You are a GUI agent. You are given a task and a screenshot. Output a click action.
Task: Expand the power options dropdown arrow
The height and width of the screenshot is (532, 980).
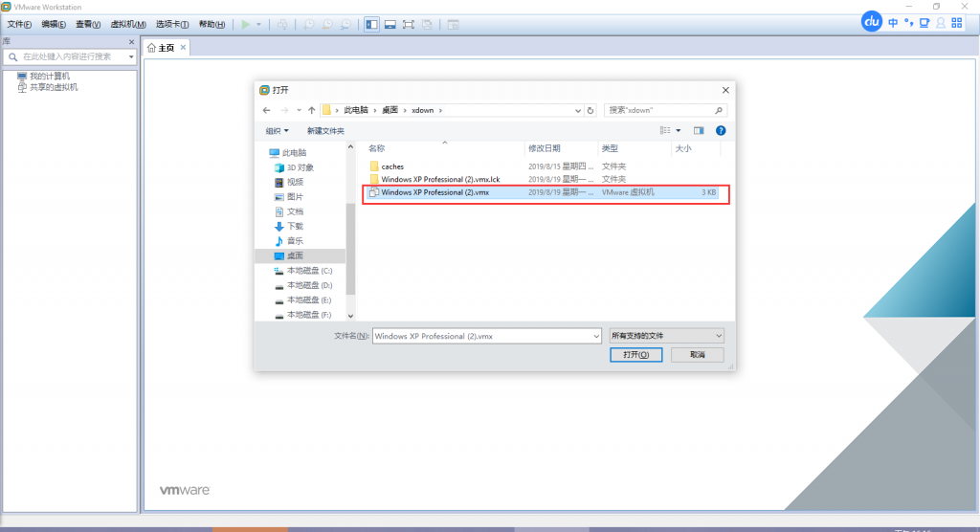coord(258,24)
